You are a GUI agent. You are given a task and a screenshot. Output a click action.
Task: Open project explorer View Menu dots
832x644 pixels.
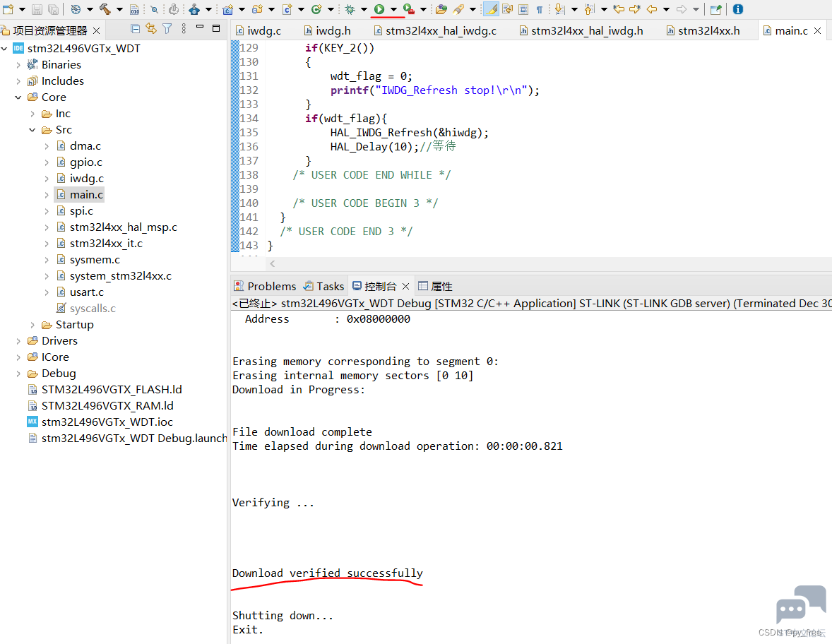(x=184, y=29)
